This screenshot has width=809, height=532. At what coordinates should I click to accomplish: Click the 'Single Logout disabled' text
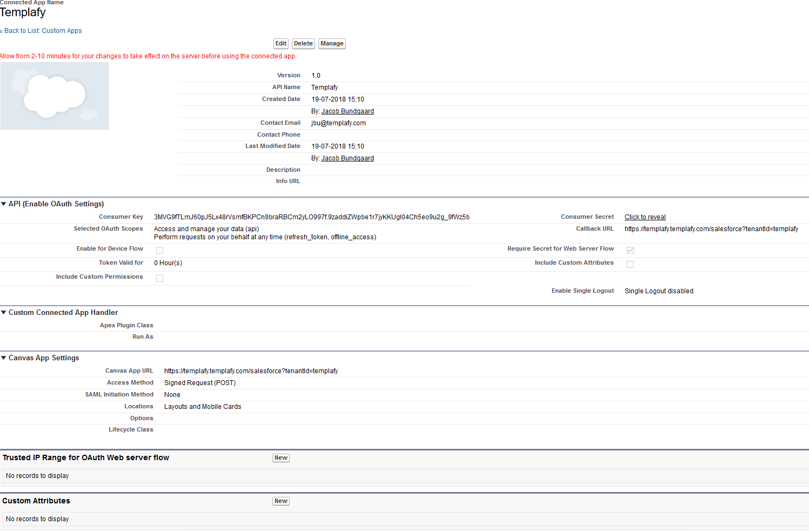(x=659, y=291)
